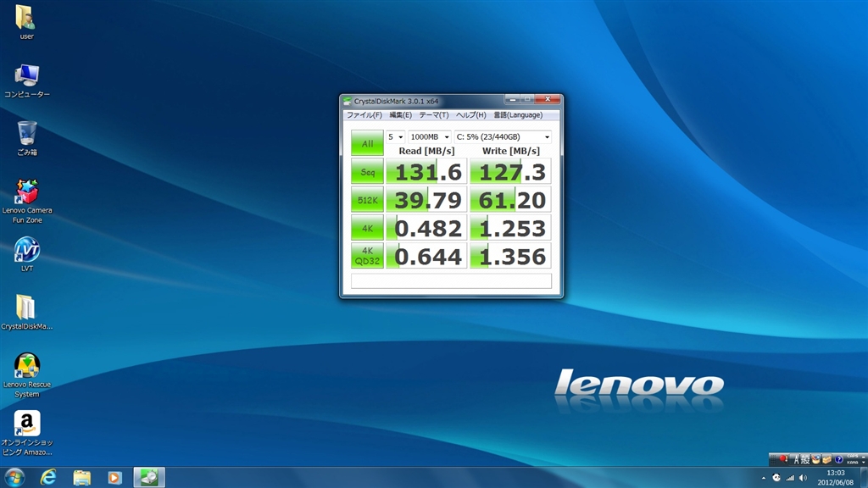Open the user folder on desktop
The height and width of the screenshot is (488, 868).
point(26,21)
